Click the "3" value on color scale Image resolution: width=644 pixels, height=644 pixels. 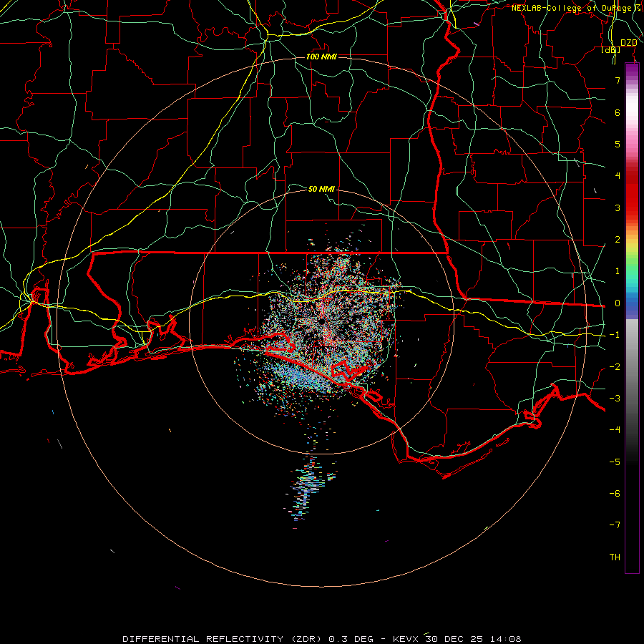[618, 208]
